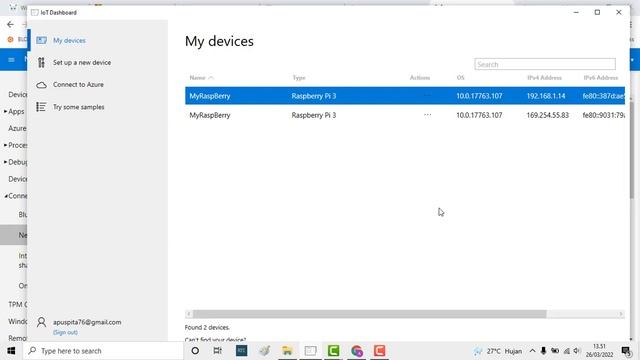Click the battery tray icon
Image resolution: width=640 pixels, height=360 pixels.
pyautogui.click(x=555, y=351)
